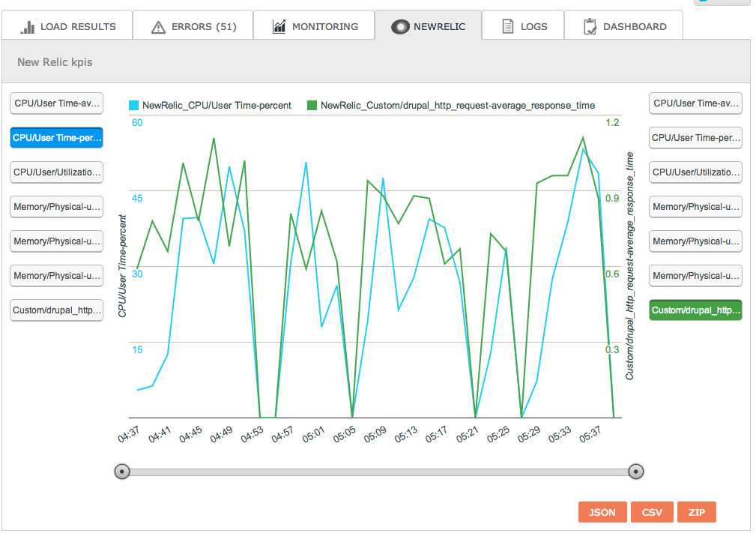Click the New Relic circle icon
756x536 pixels.
pos(400,27)
